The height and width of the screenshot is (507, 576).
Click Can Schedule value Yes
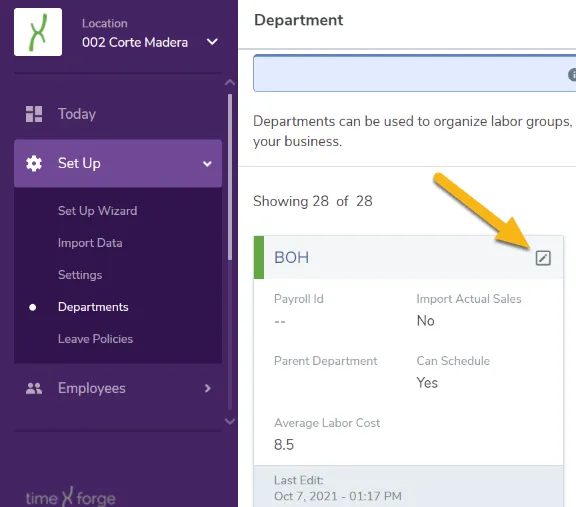(427, 383)
